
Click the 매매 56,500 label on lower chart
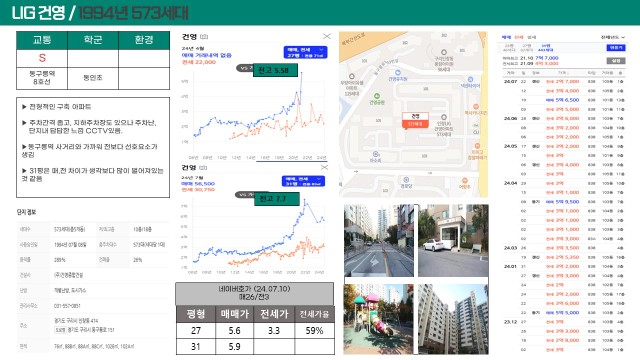198,184
